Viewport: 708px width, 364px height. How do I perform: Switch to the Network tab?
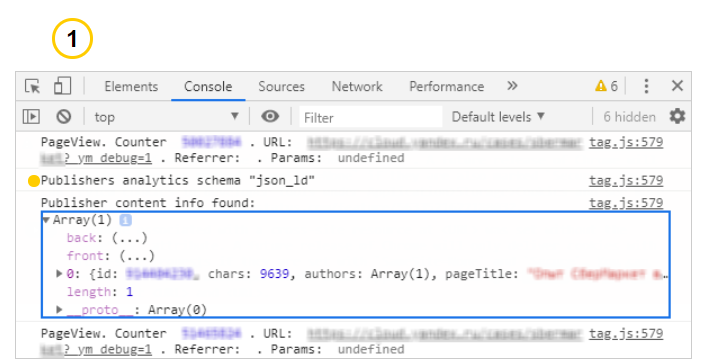[x=357, y=86]
